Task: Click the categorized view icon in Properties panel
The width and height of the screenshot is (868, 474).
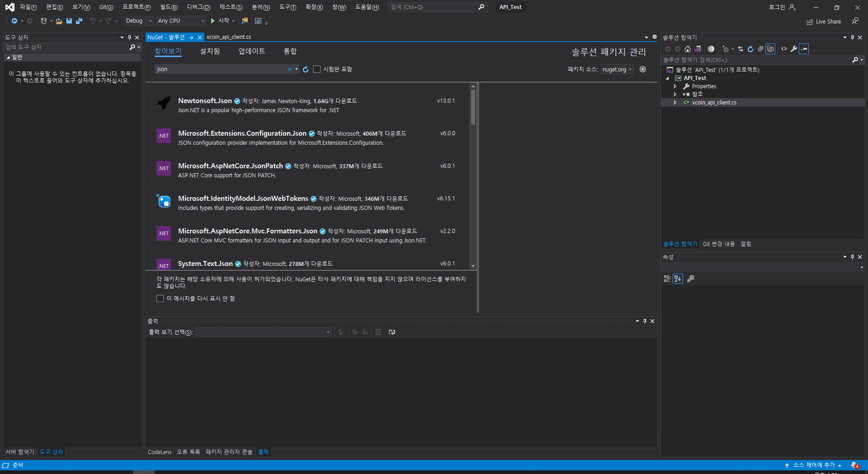Action: click(x=667, y=279)
